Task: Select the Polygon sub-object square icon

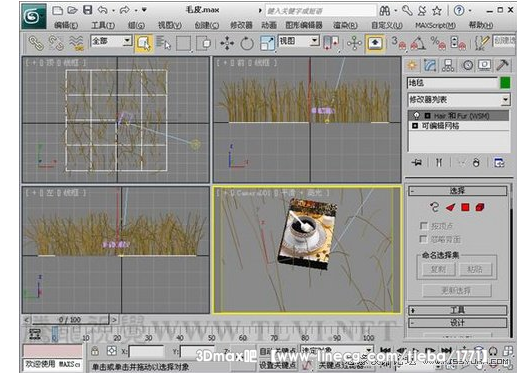Action: click(465, 208)
